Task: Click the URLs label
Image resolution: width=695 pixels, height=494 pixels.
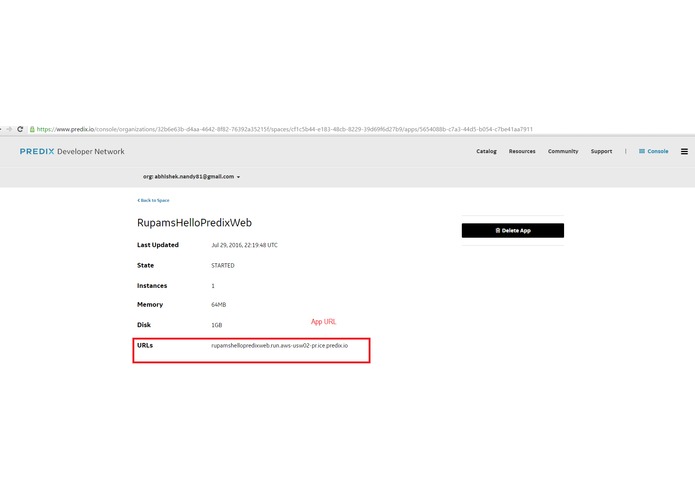Action: (x=145, y=345)
